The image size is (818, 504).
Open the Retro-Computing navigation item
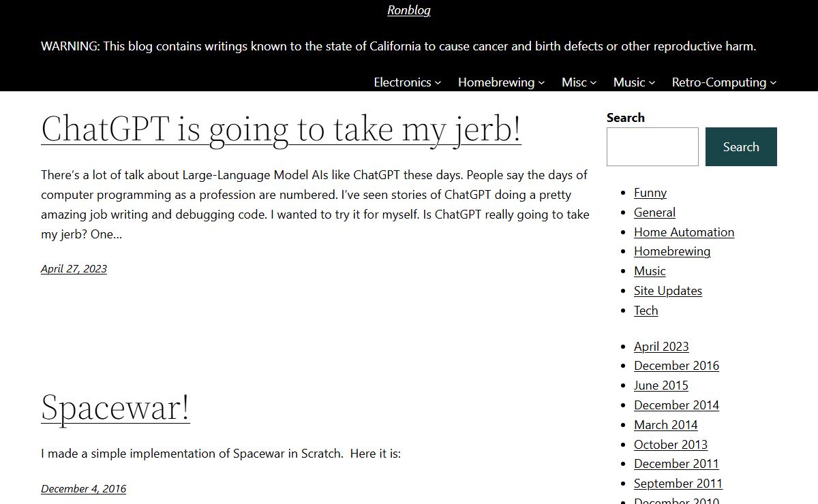pos(719,82)
